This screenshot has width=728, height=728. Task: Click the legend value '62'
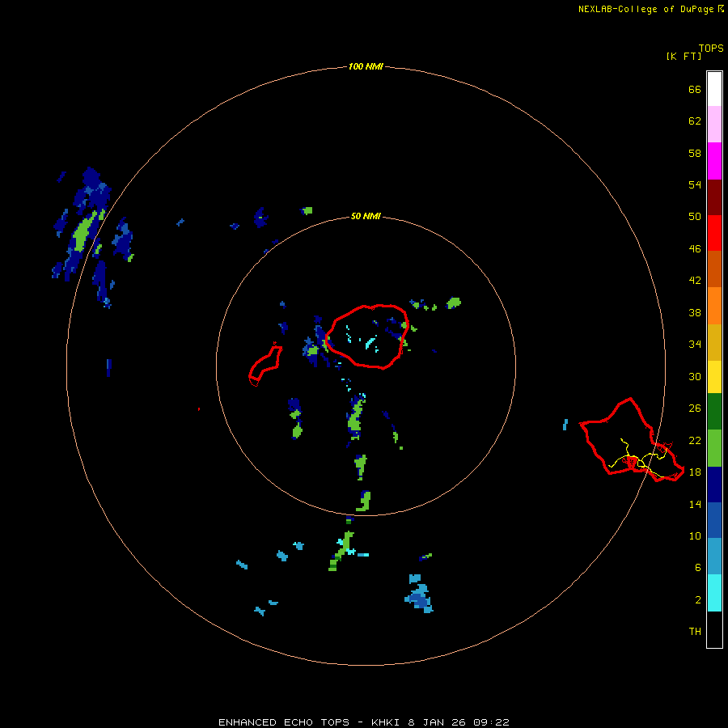pyautogui.click(x=695, y=121)
